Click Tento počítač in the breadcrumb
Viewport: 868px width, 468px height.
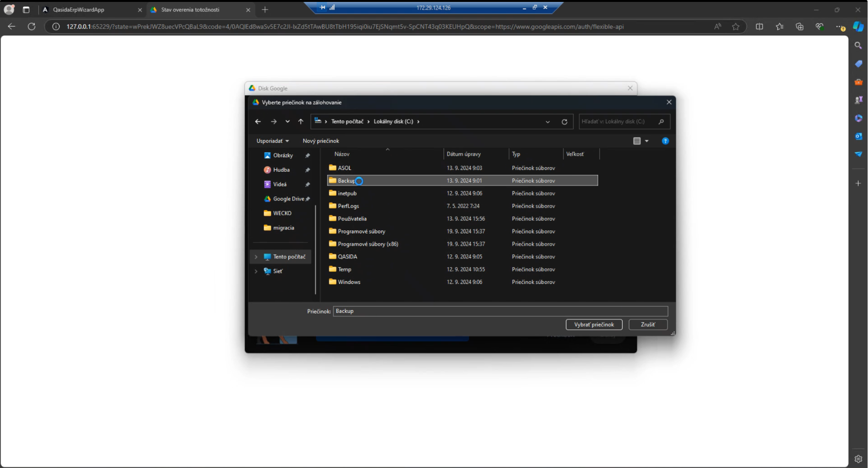pos(347,122)
